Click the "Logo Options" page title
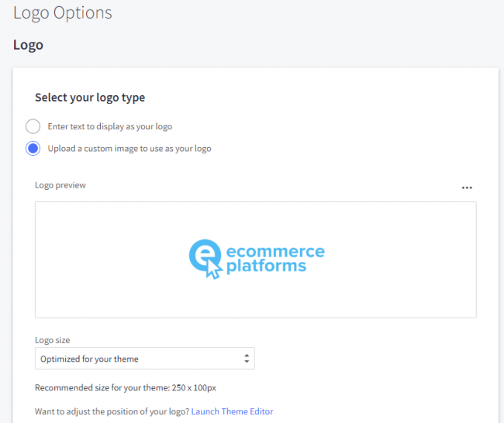Screen dimensions: 504x423 pos(62,12)
